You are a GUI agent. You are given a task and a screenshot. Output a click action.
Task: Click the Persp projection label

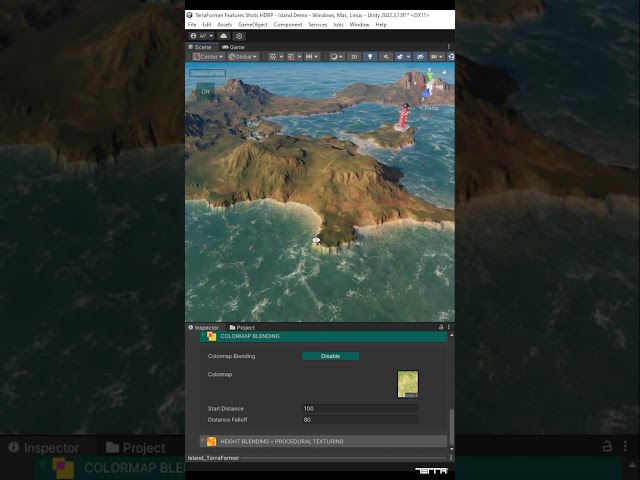(431, 108)
